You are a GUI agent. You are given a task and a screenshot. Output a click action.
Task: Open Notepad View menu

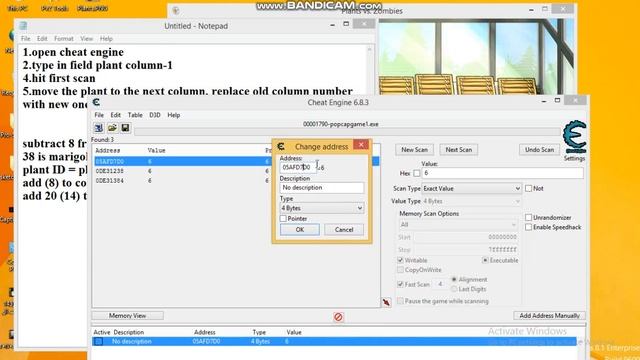(x=86, y=39)
